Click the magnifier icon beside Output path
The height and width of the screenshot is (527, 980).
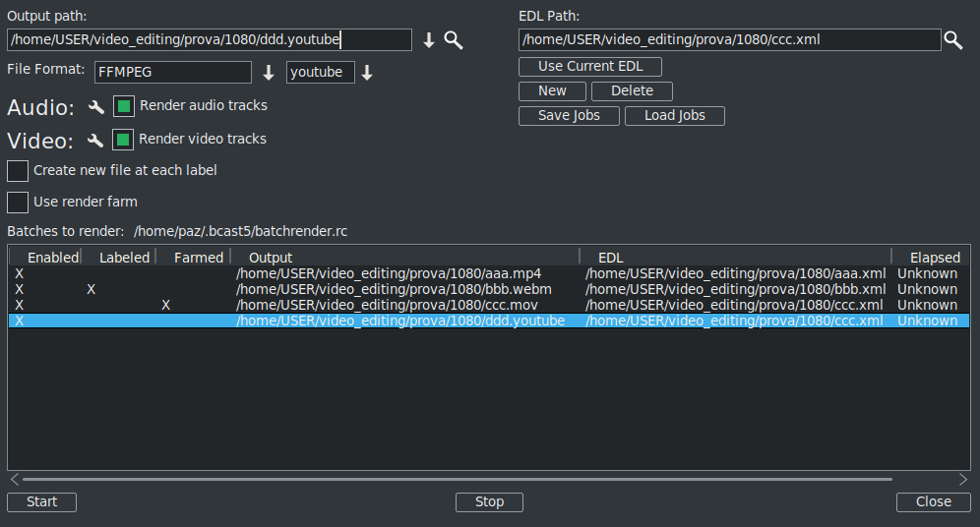tap(453, 40)
